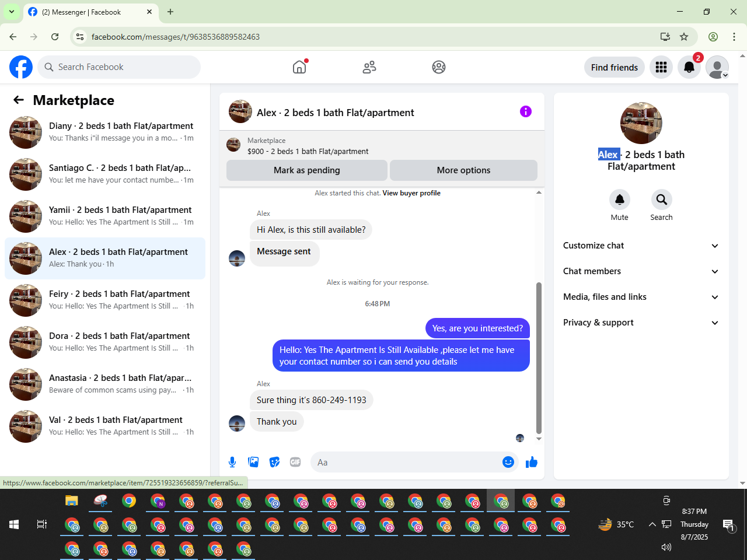Viewport: 747px width, 560px height.
Task: Mute this conversation with bell icon
Action: [620, 199]
